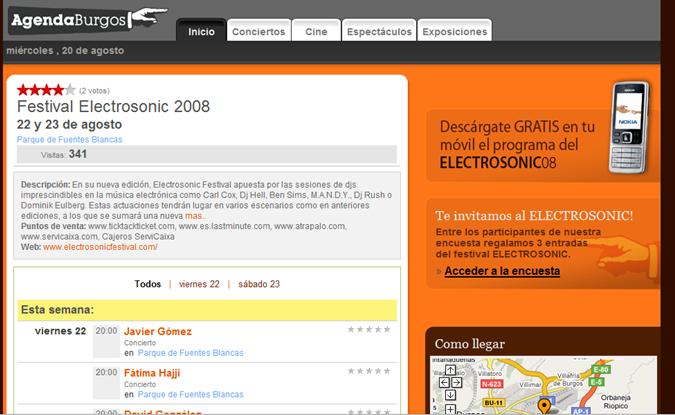Viewport: 675px width, 415px height.
Task: Click the Festival Electrosonic 2008 title
Action: 113,106
